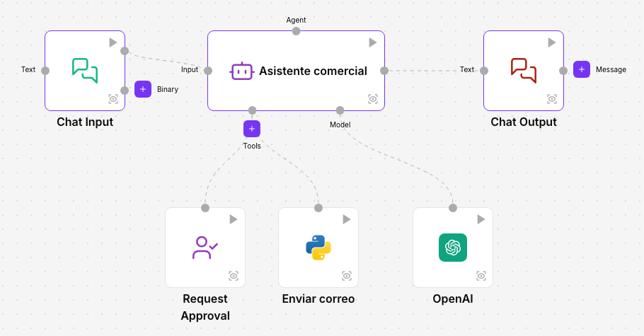The height and width of the screenshot is (336, 644).
Task: Click the Binary label beside Chat Input
Action: pyautogui.click(x=168, y=89)
